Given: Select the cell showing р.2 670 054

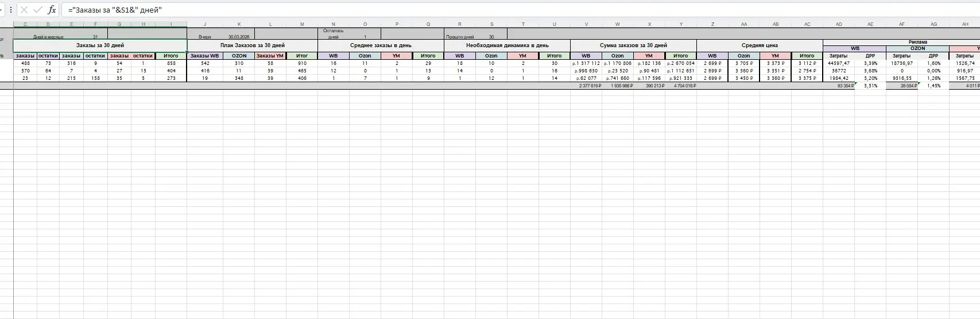Looking at the screenshot, I should coord(681,63).
